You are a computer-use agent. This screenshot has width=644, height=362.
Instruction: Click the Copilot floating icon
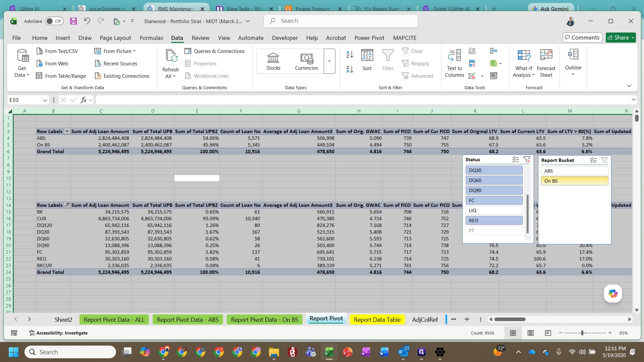(613, 294)
